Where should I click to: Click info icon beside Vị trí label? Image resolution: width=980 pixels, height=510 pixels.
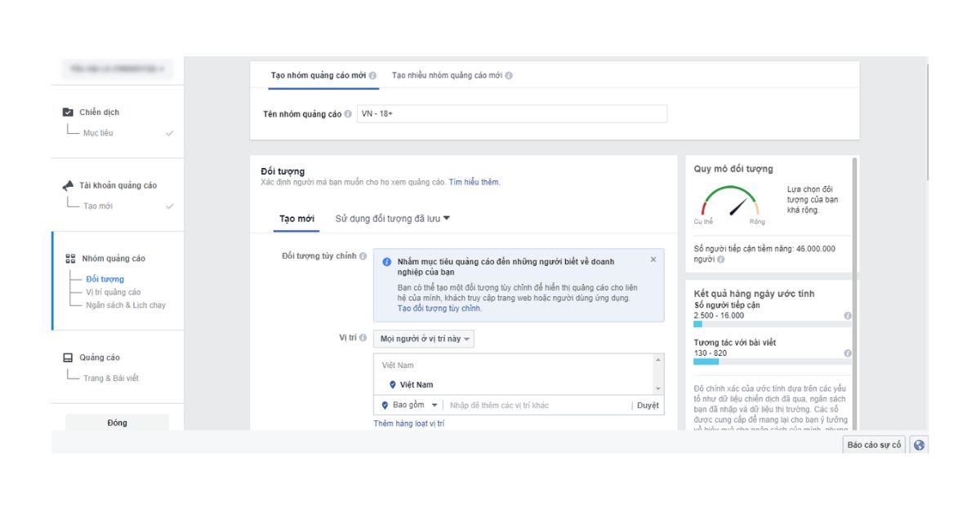tap(363, 338)
